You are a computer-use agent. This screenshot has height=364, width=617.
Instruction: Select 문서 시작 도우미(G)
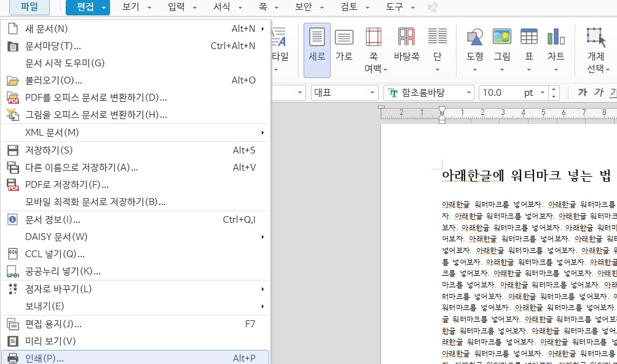coord(135,63)
